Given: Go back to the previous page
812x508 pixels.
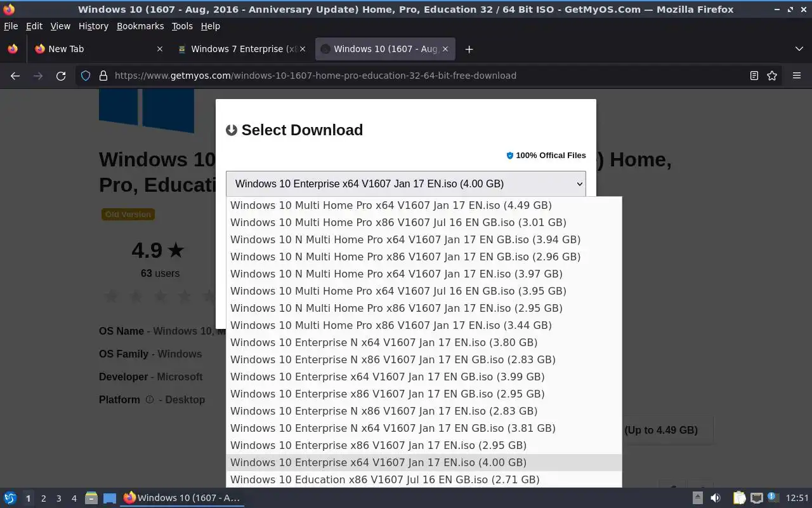Looking at the screenshot, I should click(x=15, y=76).
